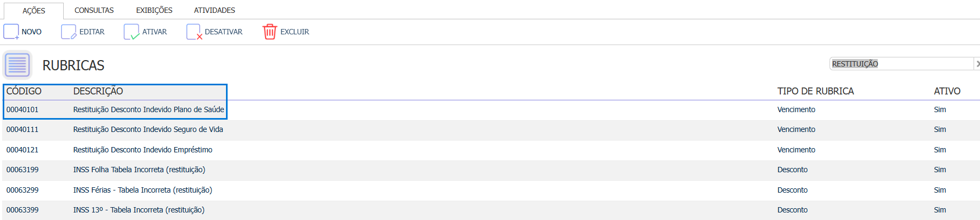Screen dimensions: 980x220
Task: Select row Restituição Desconto Indevido Seguro de Vida
Action: (x=148, y=129)
